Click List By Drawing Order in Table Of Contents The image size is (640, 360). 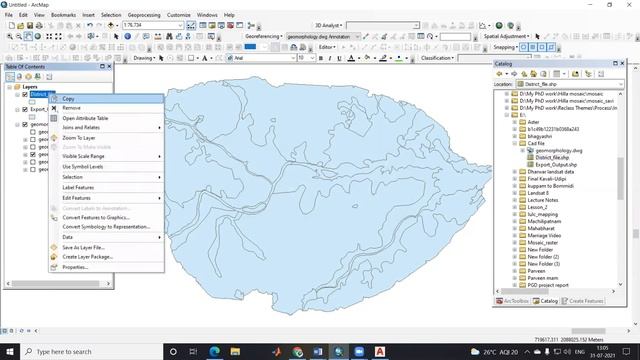click(x=10, y=77)
